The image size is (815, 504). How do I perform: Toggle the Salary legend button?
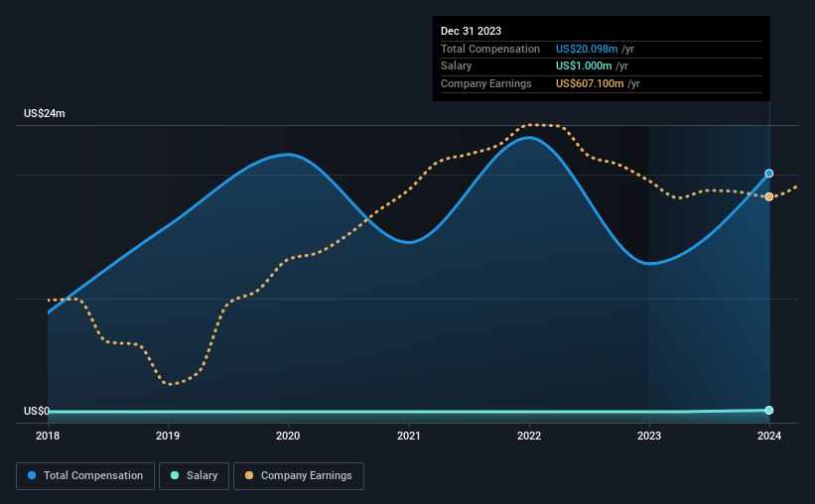pos(194,476)
